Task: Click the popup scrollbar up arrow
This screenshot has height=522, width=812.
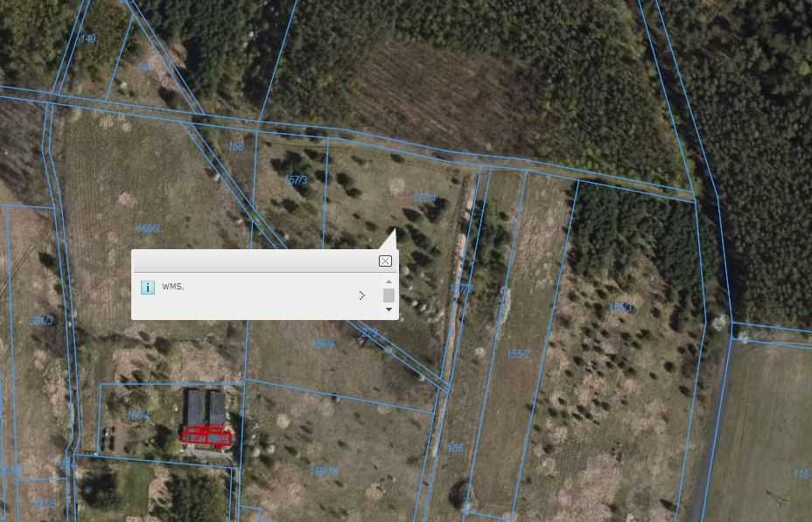Action: point(388,282)
